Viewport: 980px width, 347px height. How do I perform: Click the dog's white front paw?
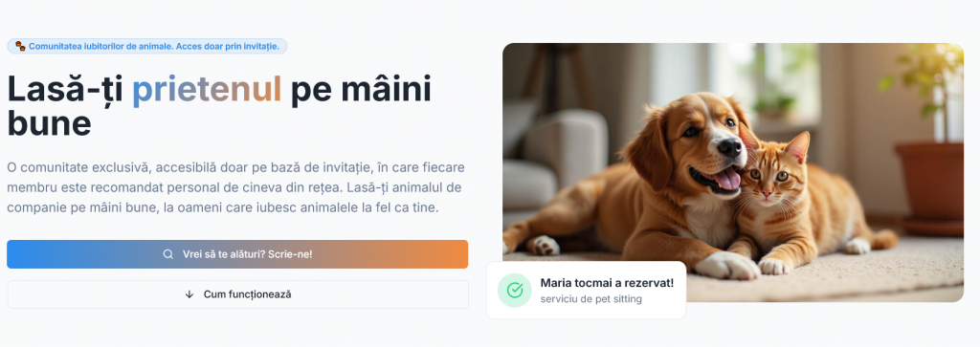point(726,265)
